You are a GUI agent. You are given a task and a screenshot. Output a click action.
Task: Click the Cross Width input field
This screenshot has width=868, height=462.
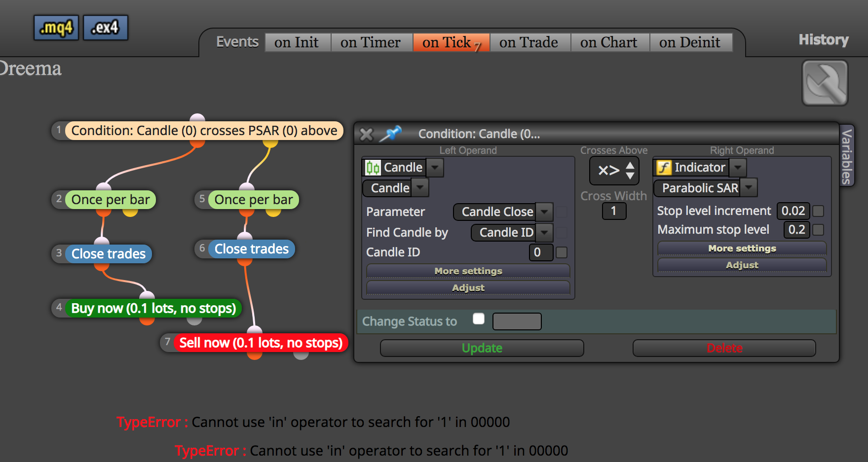tap(614, 211)
